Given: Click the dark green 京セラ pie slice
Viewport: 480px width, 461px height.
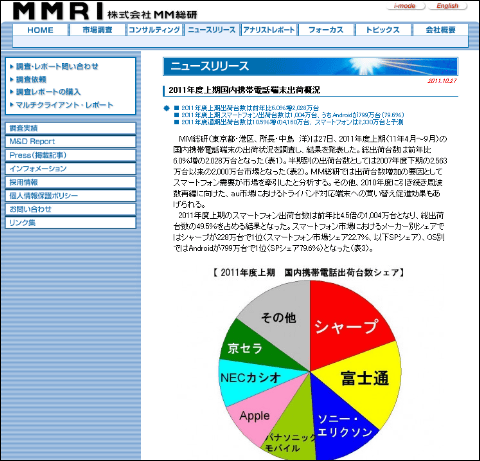Looking at the screenshot, I should (x=246, y=348).
